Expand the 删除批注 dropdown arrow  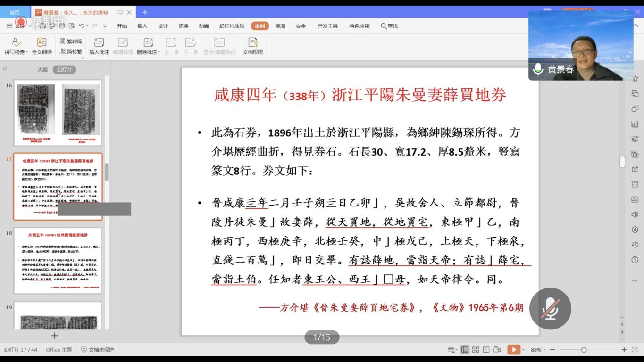point(159,52)
